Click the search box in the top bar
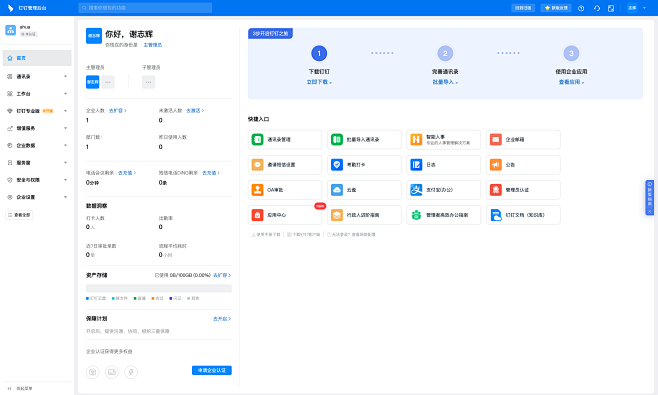 pos(145,8)
